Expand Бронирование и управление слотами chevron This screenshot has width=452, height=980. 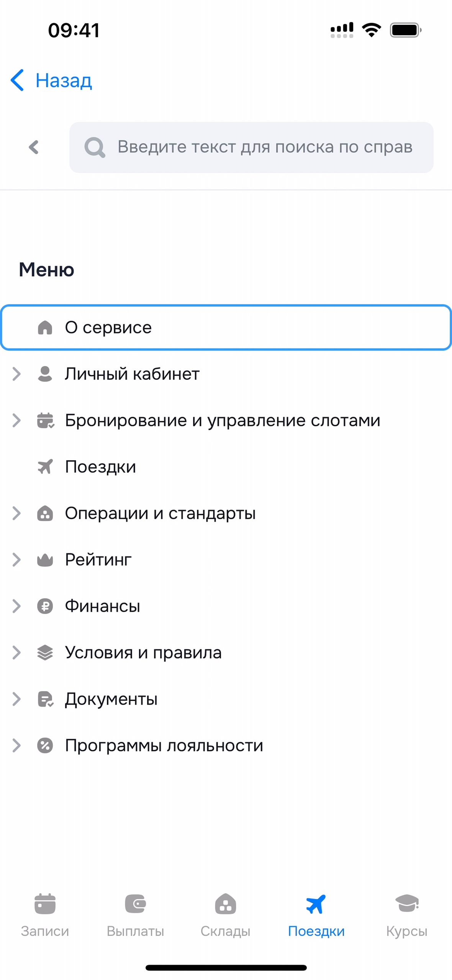click(16, 420)
